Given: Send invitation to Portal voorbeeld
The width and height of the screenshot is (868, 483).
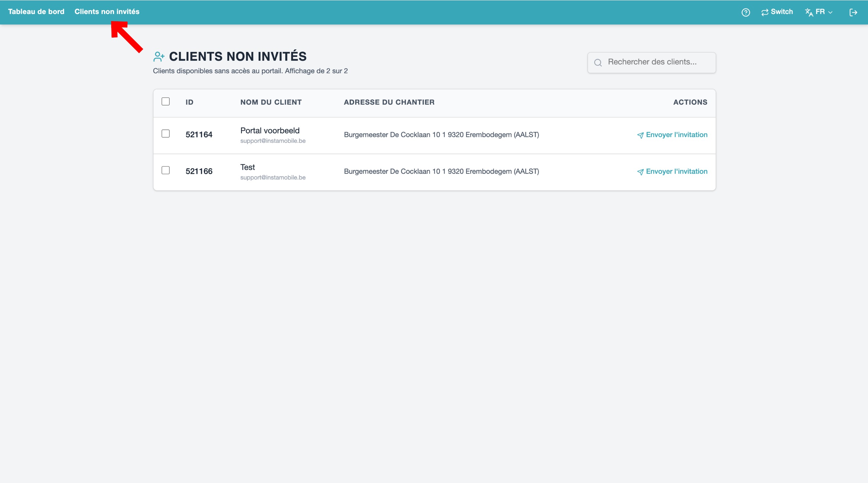Looking at the screenshot, I should coord(672,135).
